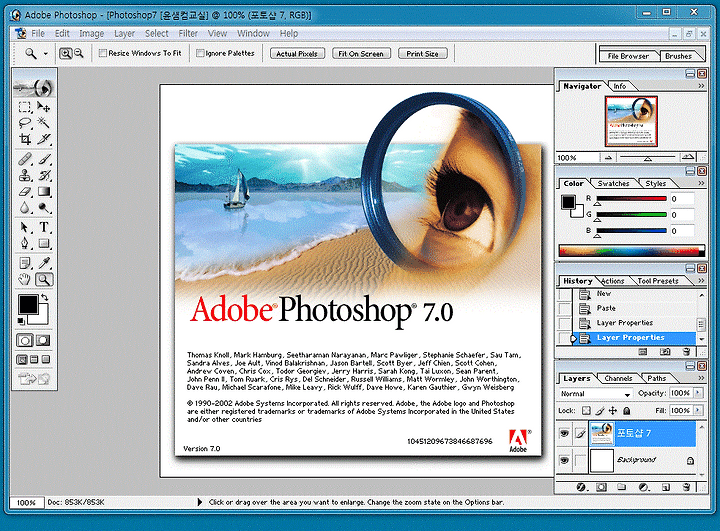Screen dimensions: 720x531
Task: Select the Dodge tool
Action: click(44, 207)
